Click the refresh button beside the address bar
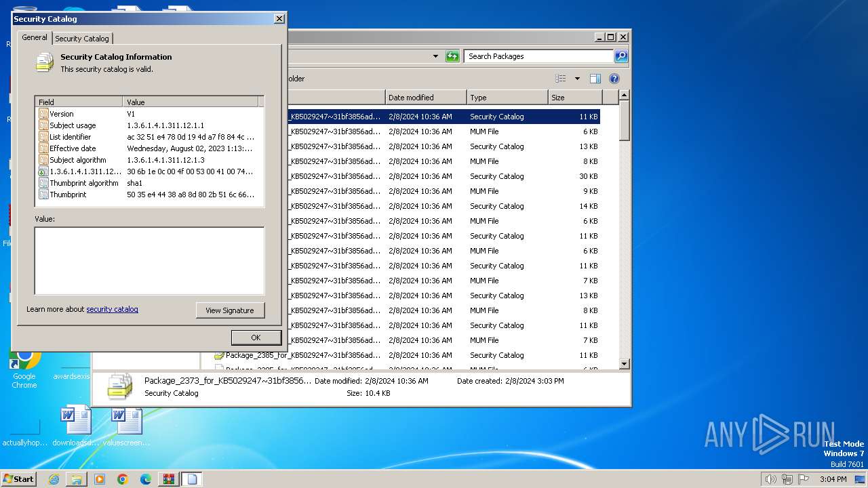Image resolution: width=868 pixels, height=488 pixels. tap(452, 56)
